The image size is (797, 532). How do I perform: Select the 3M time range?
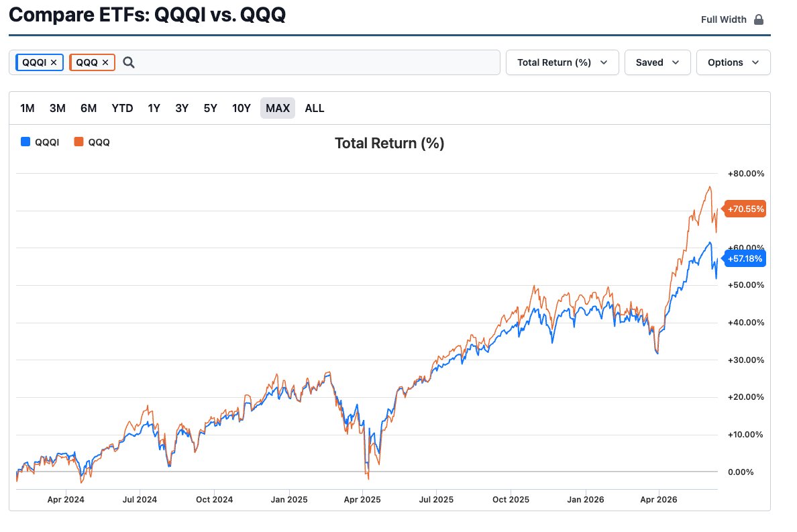[x=58, y=108]
